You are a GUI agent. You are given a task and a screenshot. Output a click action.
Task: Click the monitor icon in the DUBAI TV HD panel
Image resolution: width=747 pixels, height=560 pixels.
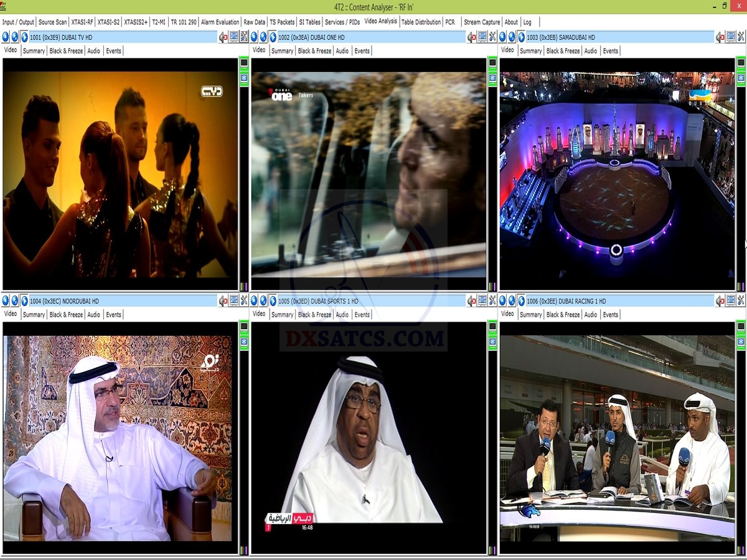(x=234, y=37)
